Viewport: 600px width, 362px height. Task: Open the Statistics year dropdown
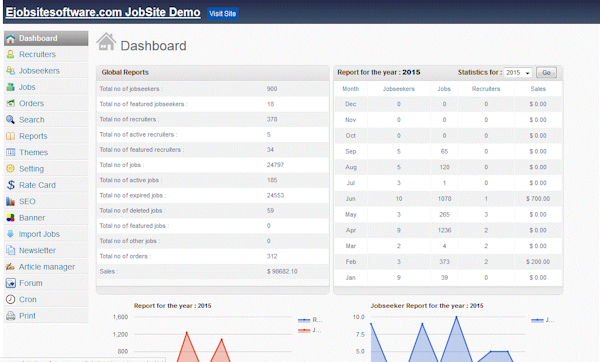click(518, 72)
